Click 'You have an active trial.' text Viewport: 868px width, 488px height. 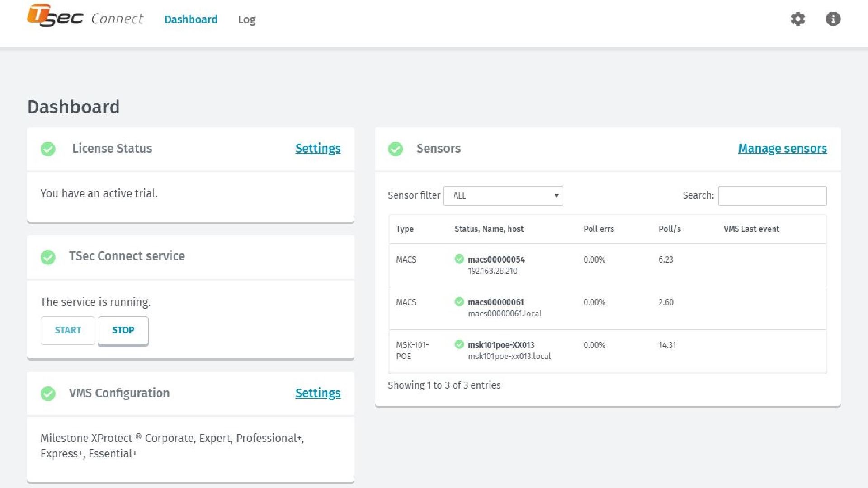click(x=99, y=193)
